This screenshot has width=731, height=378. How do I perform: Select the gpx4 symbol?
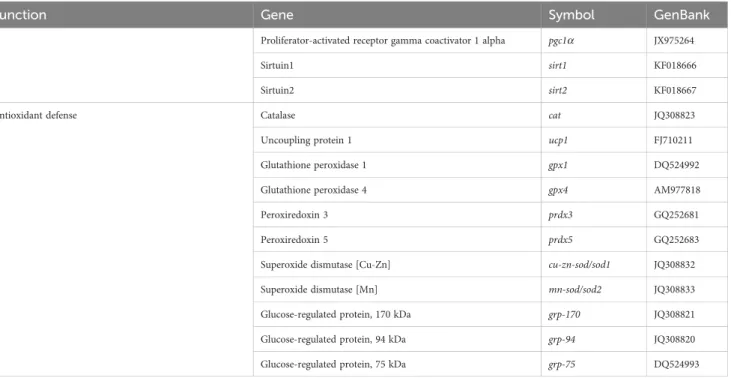[558, 190]
